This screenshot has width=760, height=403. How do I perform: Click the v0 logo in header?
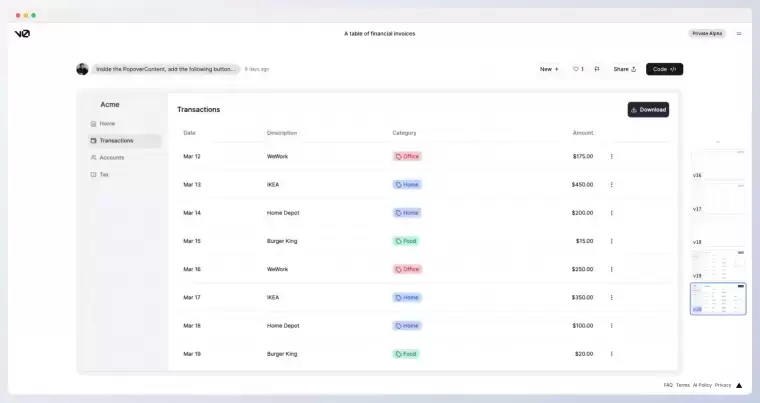pos(22,33)
